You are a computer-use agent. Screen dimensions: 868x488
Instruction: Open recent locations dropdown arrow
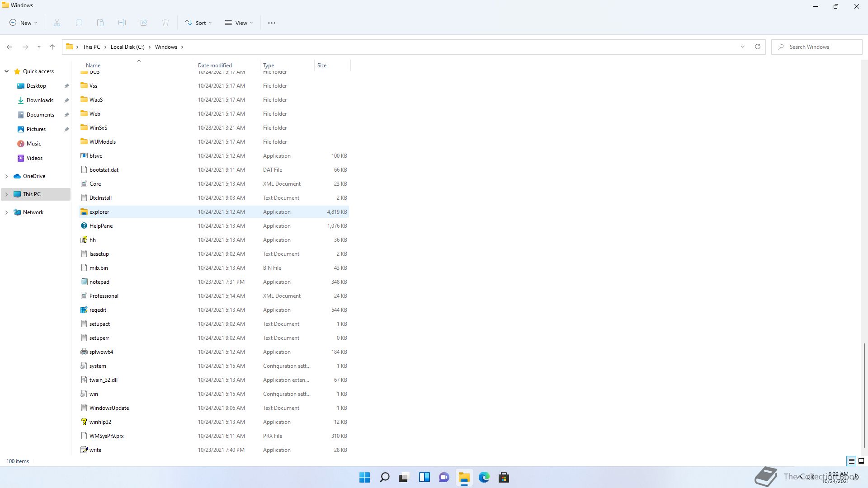tap(39, 47)
